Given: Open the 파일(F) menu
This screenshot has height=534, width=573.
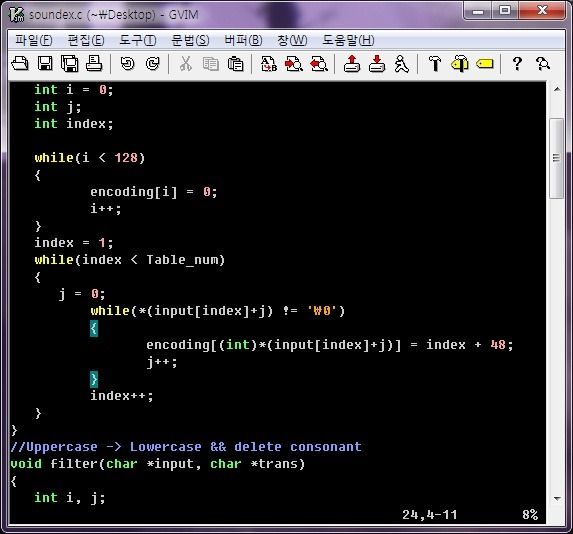Looking at the screenshot, I should (x=34, y=40).
